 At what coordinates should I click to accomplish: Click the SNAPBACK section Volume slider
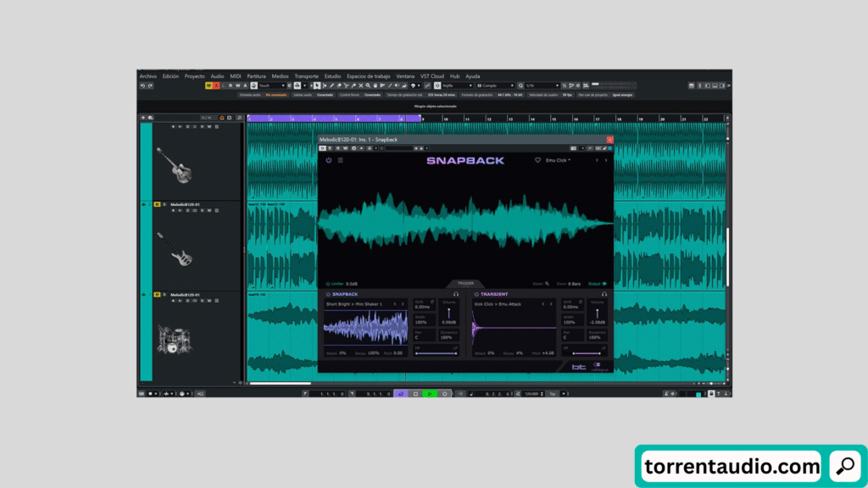coord(449,313)
